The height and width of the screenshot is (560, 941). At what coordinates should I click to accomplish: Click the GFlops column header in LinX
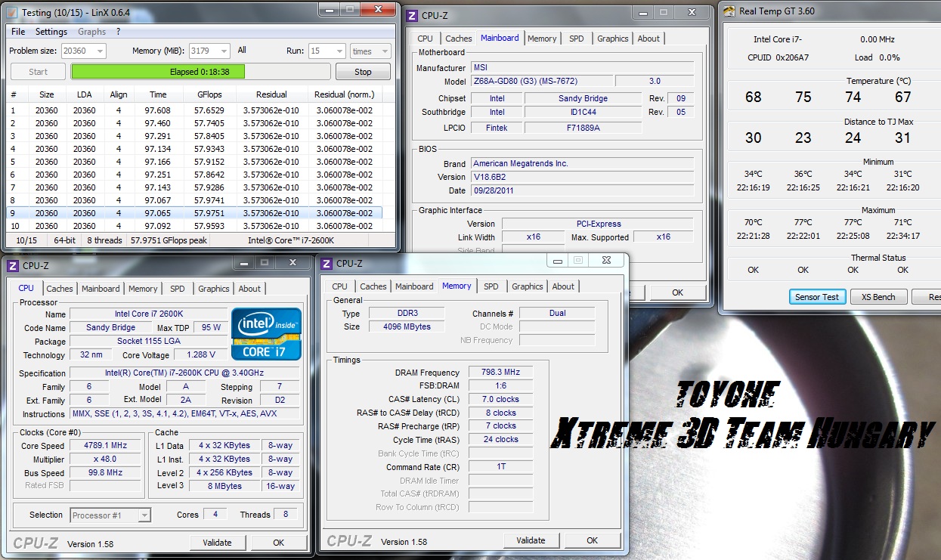pyautogui.click(x=209, y=94)
